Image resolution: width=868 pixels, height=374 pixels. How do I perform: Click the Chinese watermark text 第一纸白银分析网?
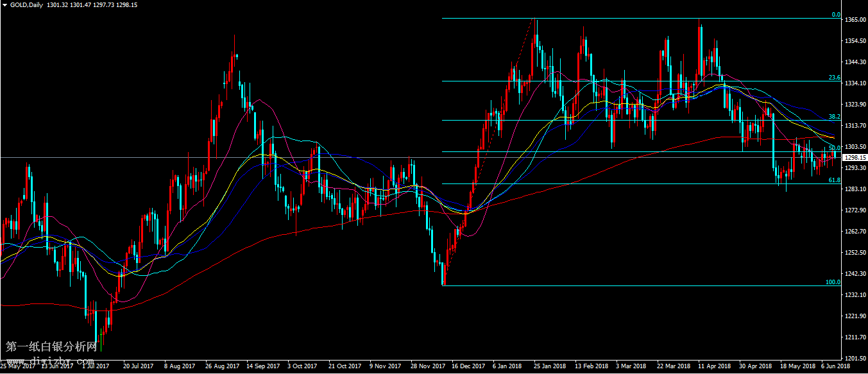pyautogui.click(x=51, y=347)
